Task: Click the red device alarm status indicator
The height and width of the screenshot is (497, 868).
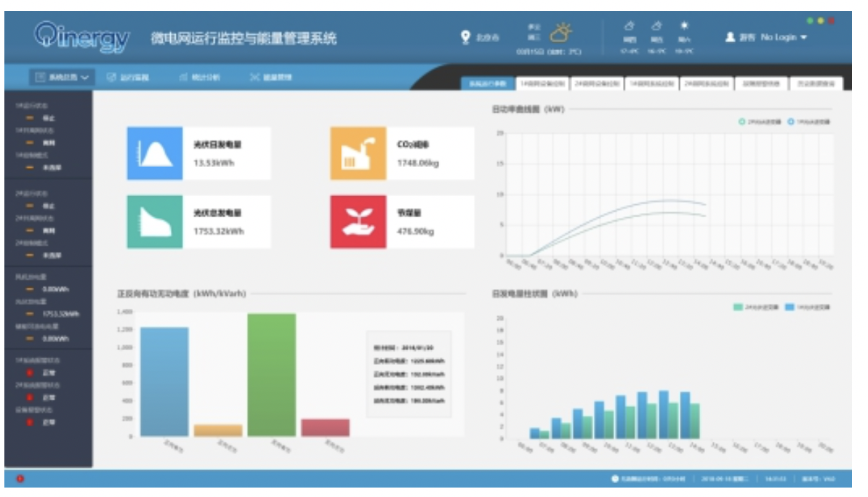Action: (x=30, y=422)
